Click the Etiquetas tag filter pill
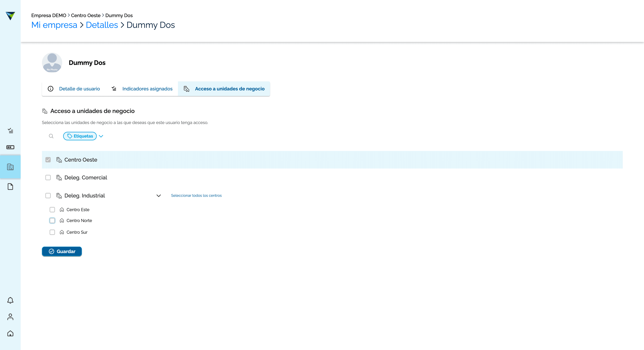 point(80,136)
